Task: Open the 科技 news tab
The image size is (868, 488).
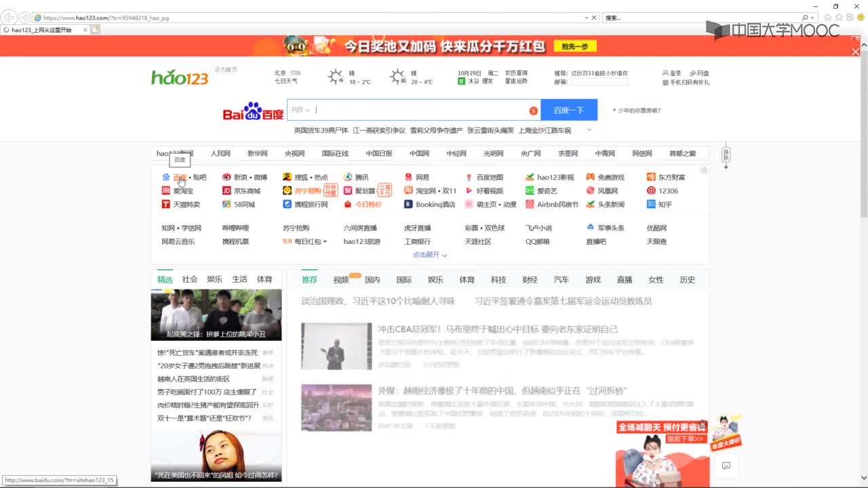Action: [498, 279]
